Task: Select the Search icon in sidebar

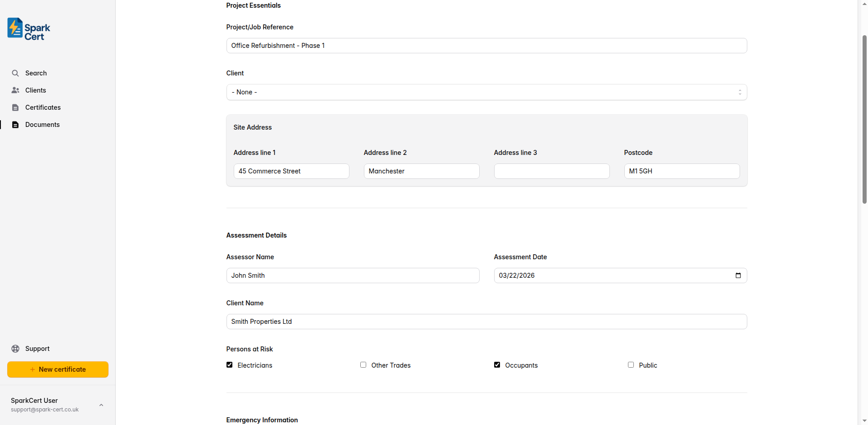Action: [15, 73]
